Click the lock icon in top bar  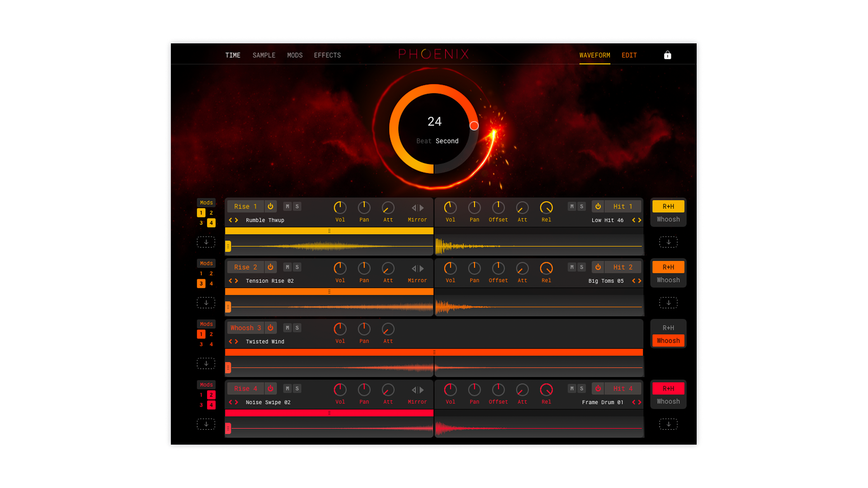tap(667, 55)
